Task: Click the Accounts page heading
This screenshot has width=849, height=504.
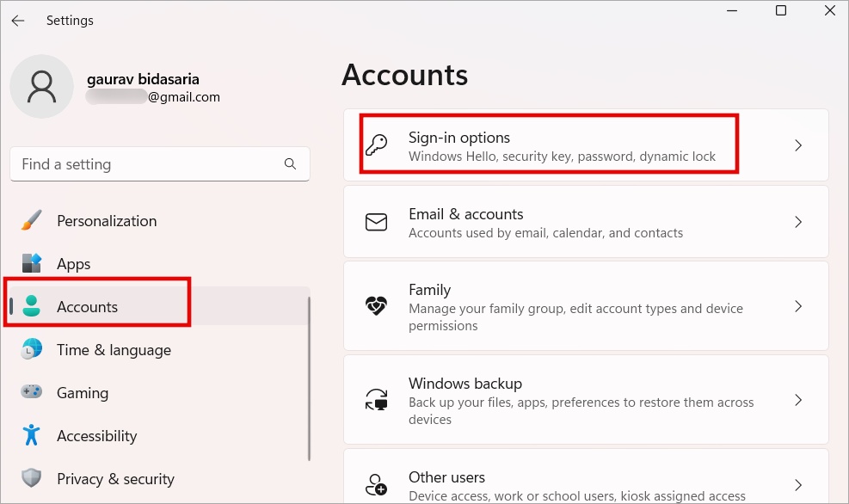Action: click(x=404, y=75)
